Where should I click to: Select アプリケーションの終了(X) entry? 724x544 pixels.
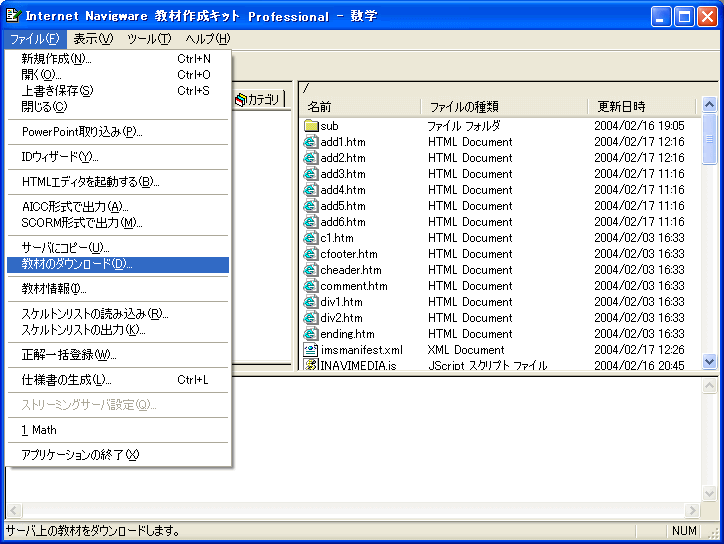tap(118, 455)
